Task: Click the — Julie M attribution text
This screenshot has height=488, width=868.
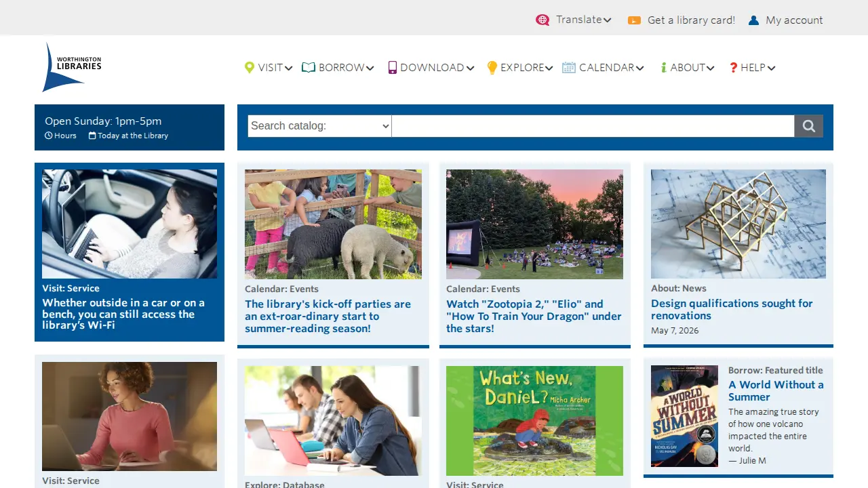Action: tap(747, 461)
